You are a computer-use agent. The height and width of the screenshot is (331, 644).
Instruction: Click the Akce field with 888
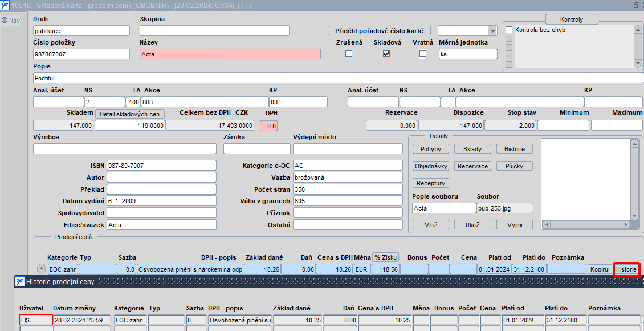pyautogui.click(x=205, y=102)
